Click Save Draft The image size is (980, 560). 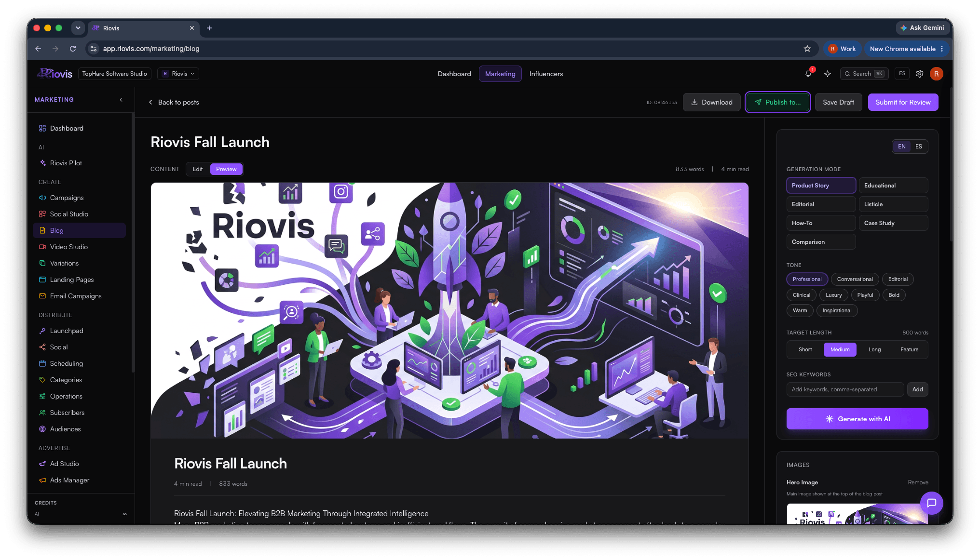[x=838, y=102]
